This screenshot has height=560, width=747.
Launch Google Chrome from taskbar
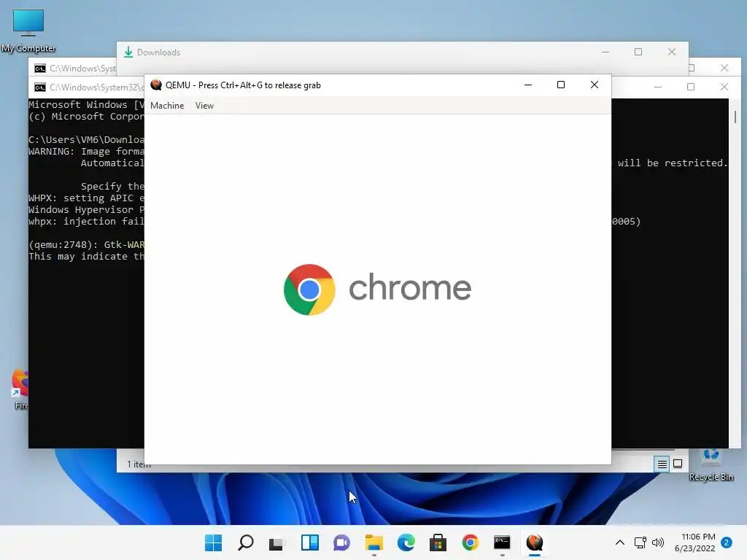tap(471, 542)
